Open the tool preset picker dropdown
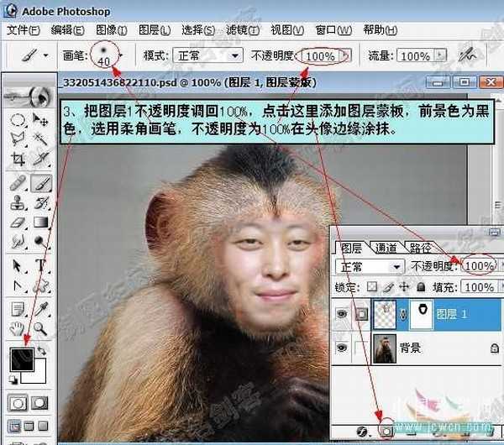Screen dimensions: 504x445 point(46,55)
